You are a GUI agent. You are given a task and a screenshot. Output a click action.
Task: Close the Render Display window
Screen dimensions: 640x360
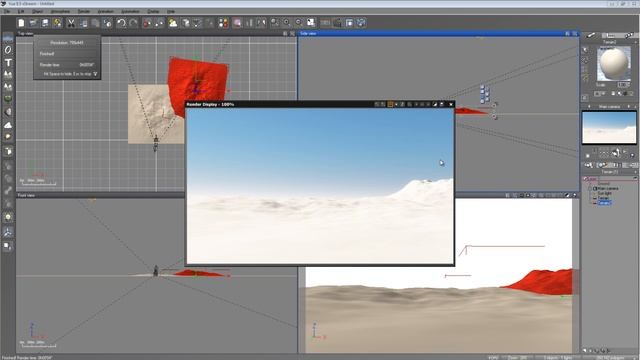click(451, 104)
